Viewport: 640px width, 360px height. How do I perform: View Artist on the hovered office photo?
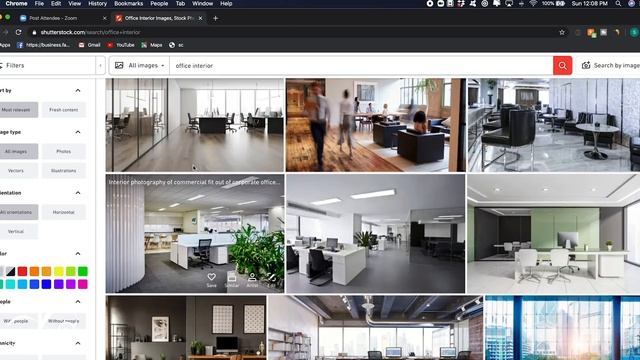point(252,280)
